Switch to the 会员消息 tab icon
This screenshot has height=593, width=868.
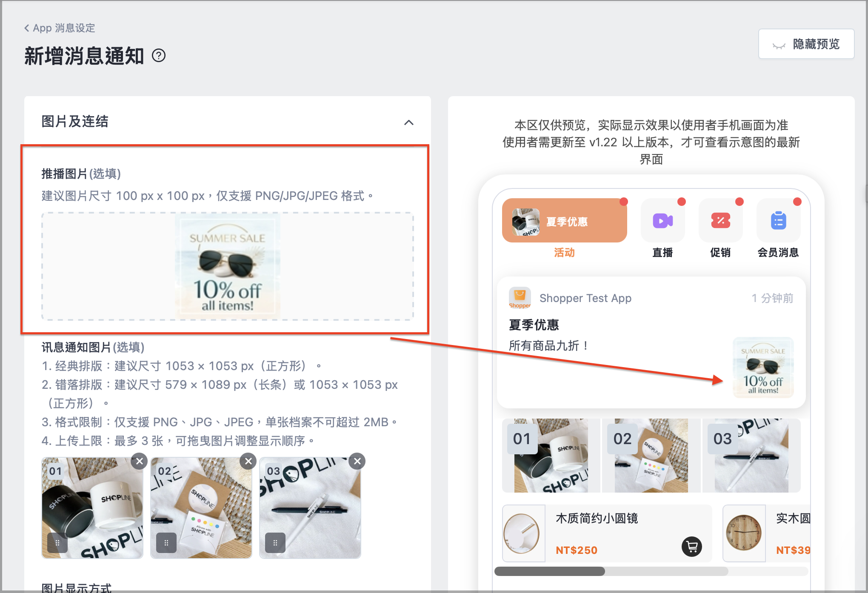click(x=778, y=220)
